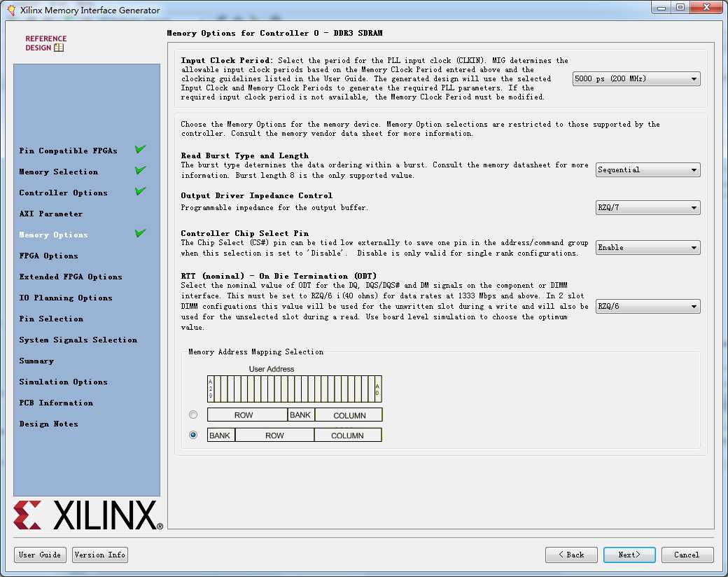Click green checkmark beside Memory Selection
The image size is (728, 577).
(140, 170)
